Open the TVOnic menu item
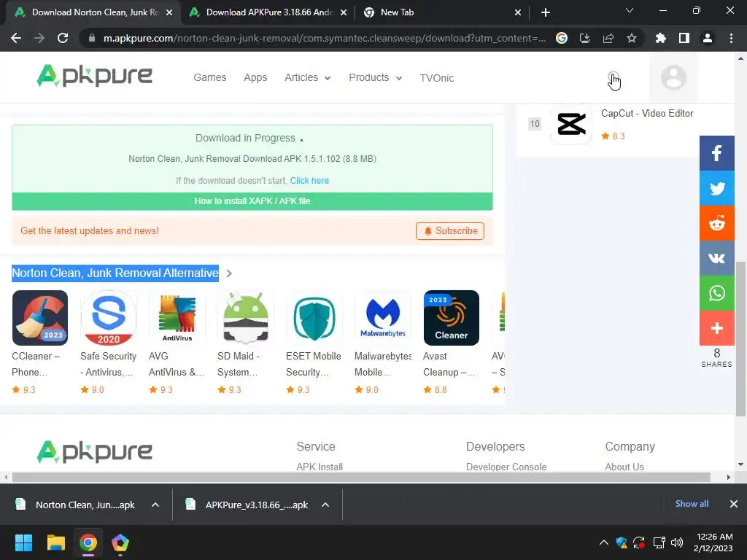This screenshot has height=560, width=747. 437,78
